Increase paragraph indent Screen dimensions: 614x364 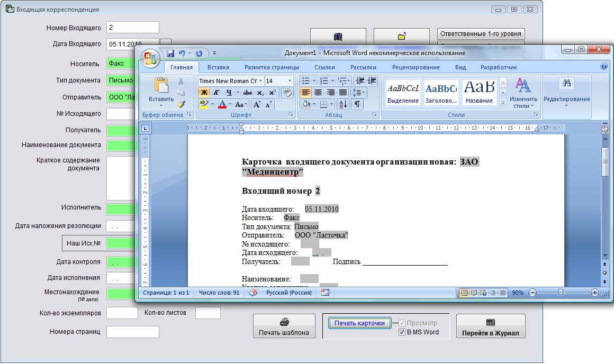pyautogui.click(x=372, y=81)
